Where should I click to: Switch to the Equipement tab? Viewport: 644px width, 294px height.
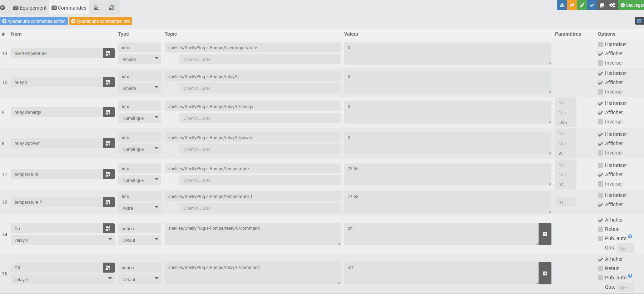pyautogui.click(x=30, y=7)
